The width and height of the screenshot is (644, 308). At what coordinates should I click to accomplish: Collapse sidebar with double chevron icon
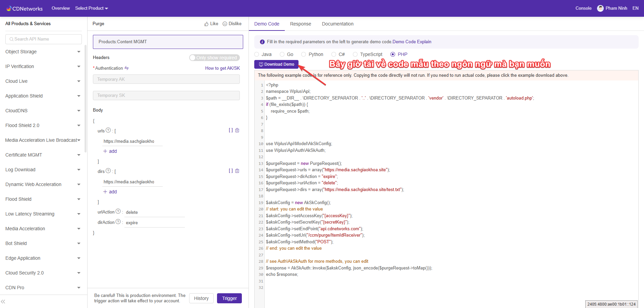(3, 302)
